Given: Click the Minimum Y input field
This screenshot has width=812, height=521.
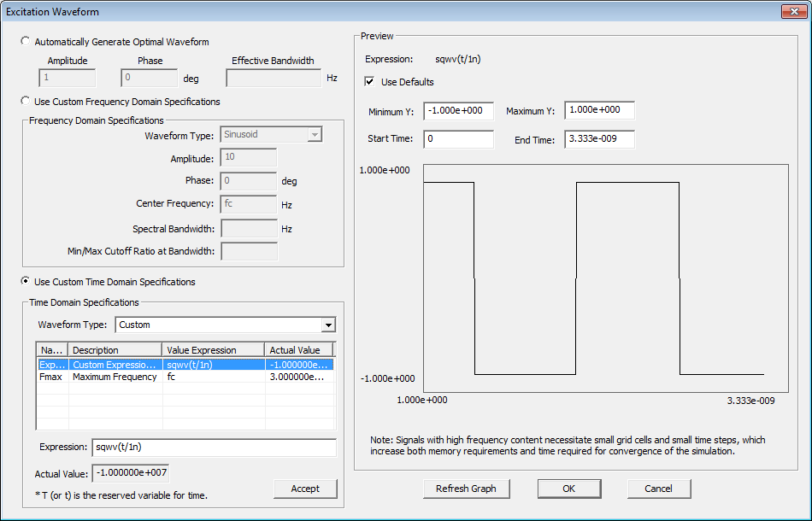Looking at the screenshot, I should tap(458, 112).
